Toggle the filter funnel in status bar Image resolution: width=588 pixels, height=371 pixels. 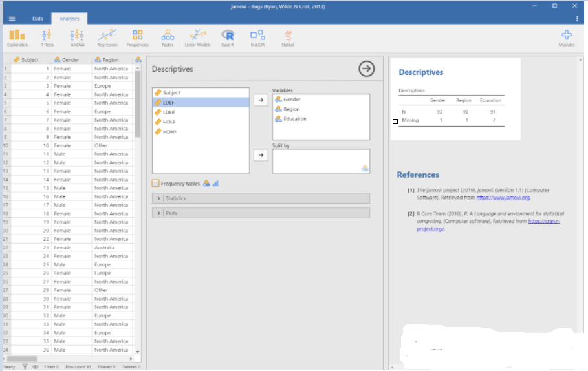click(x=25, y=366)
